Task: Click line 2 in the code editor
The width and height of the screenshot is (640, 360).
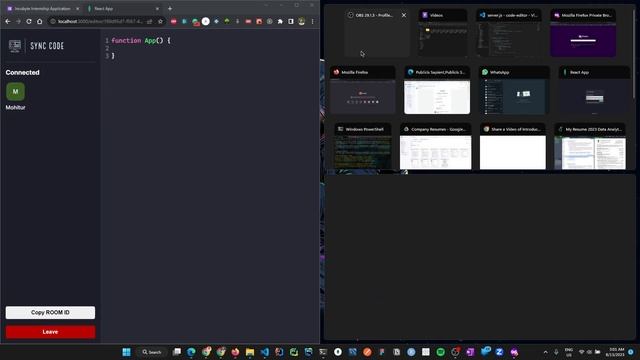Action: click(210, 48)
